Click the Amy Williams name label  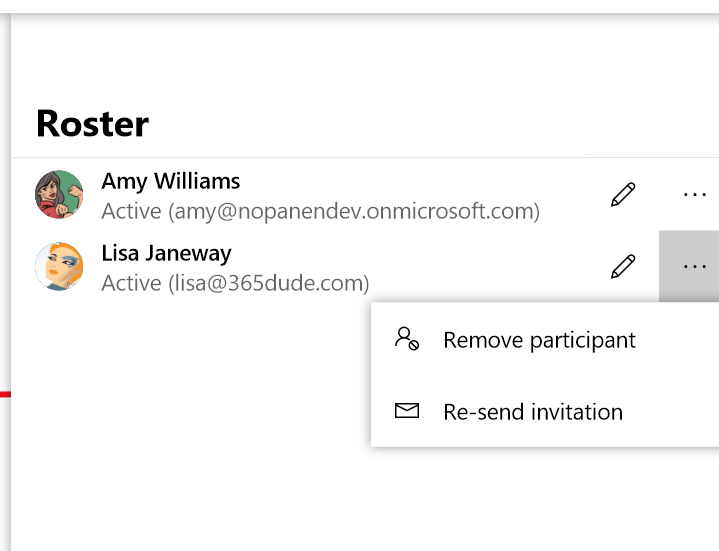[171, 182]
